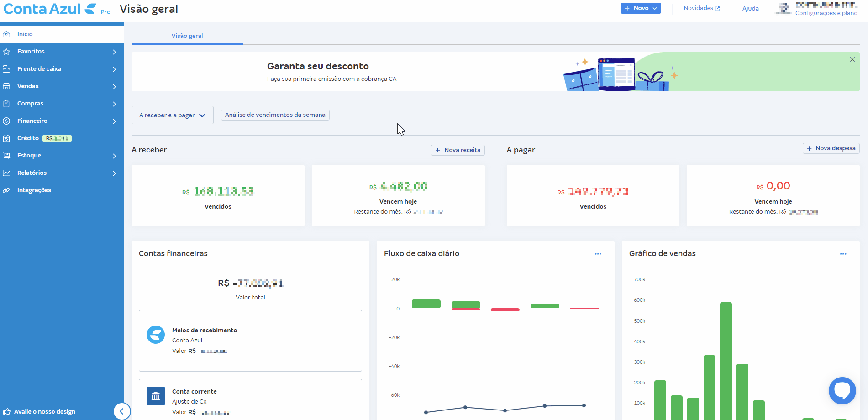
Task: Open the Crédito sidebar item
Action: 28,138
